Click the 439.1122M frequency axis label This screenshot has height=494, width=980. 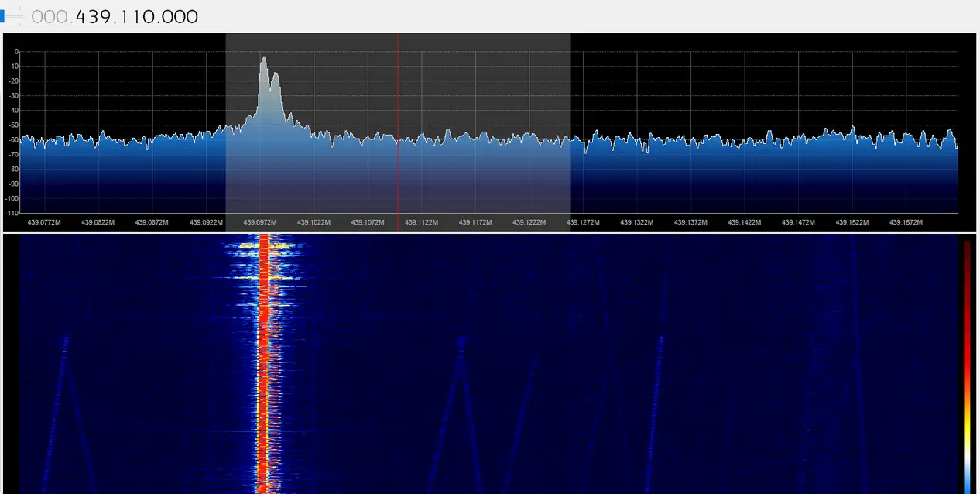click(x=421, y=222)
